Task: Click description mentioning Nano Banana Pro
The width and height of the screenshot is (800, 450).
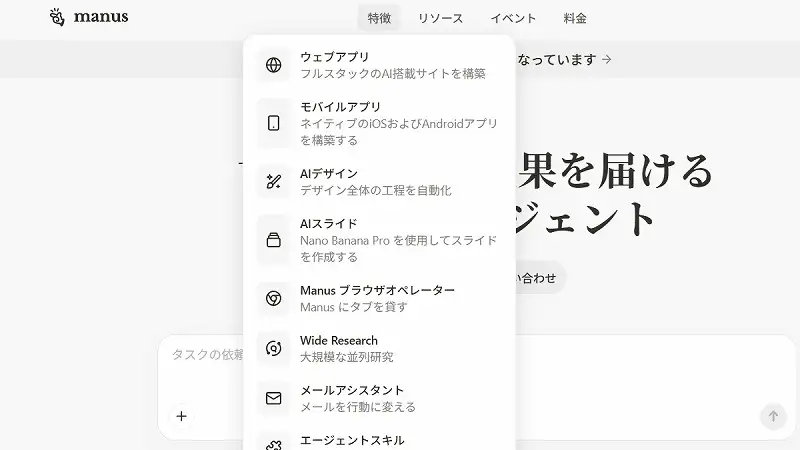Action: [398, 248]
